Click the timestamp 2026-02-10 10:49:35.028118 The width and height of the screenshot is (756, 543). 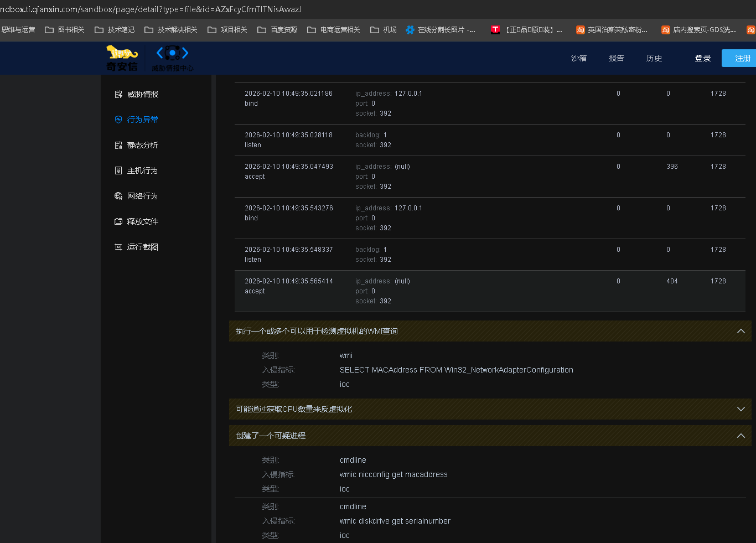[289, 135]
